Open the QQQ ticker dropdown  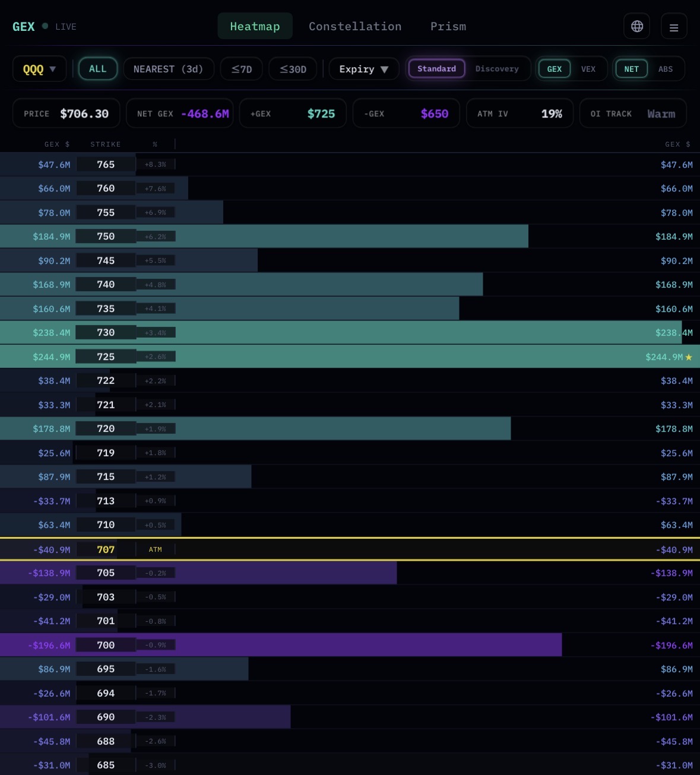(x=39, y=69)
